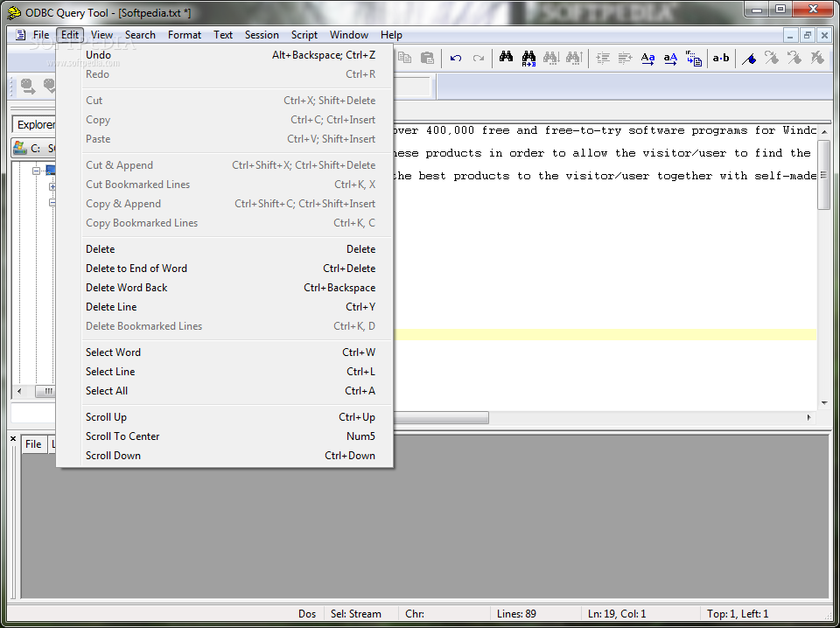Screen dimensions: 840x628
Task: Click the decrease indent icon
Action: [x=625, y=58]
